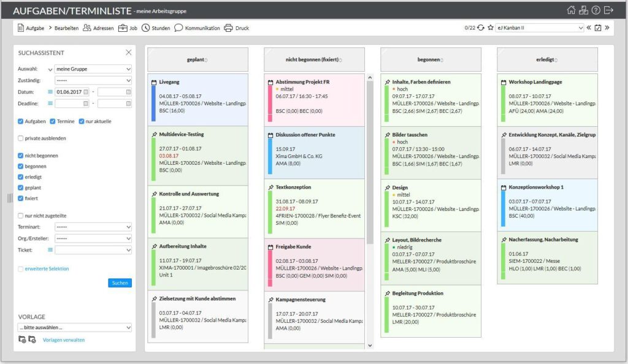Open the Terminart dropdown

click(x=93, y=227)
